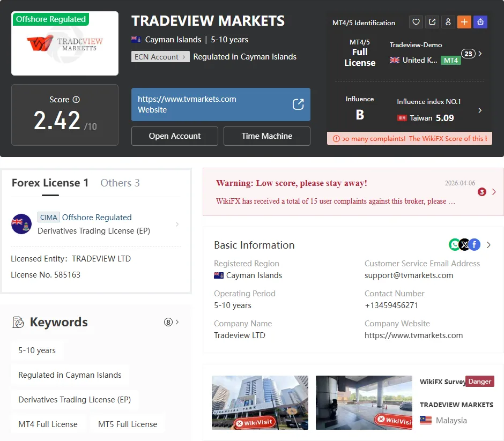504x441 pixels.
Task: Expand the Influence index chevron
Action: 480,110
